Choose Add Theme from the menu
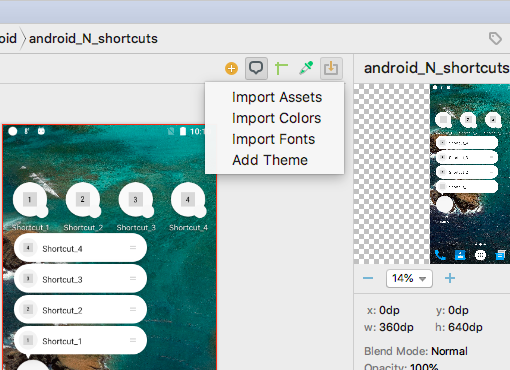Screen dimensions: 510x370 coord(270,160)
